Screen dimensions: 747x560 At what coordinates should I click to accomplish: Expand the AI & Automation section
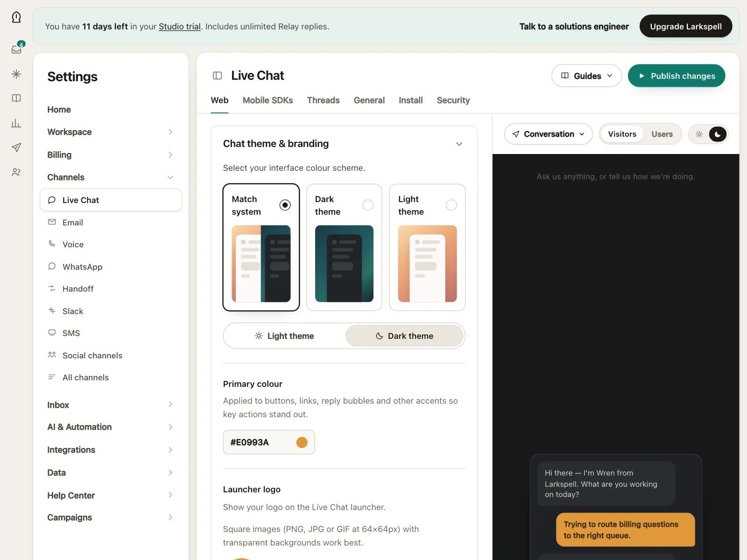111,427
